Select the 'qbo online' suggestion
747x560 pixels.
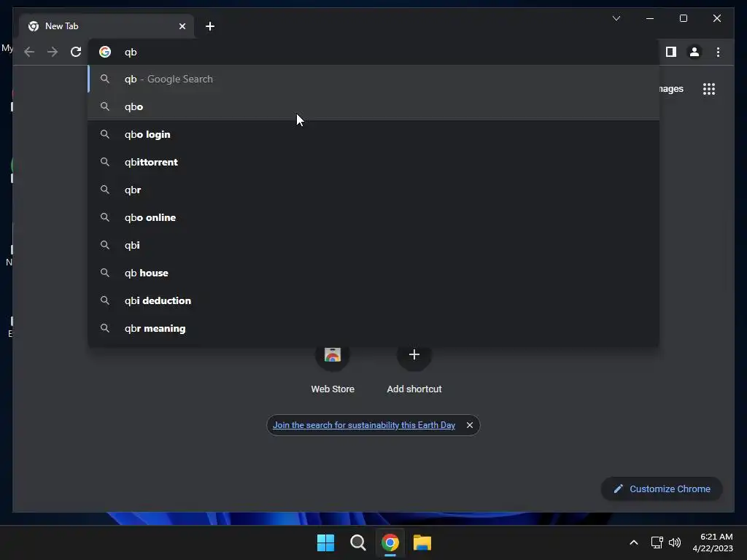tap(374, 217)
